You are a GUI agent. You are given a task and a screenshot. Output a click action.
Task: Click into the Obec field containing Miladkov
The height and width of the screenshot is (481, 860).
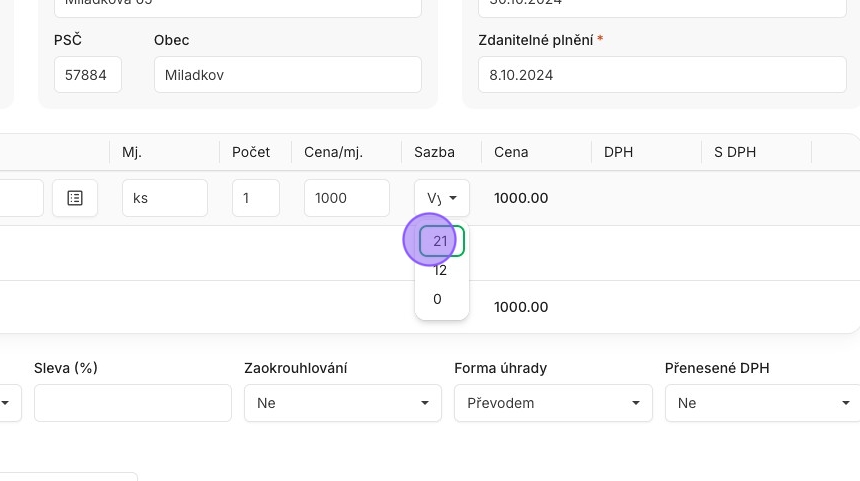[x=288, y=75]
